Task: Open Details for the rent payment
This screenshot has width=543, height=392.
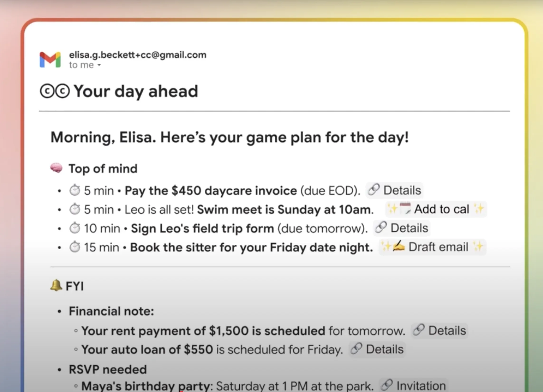Action: pos(439,331)
